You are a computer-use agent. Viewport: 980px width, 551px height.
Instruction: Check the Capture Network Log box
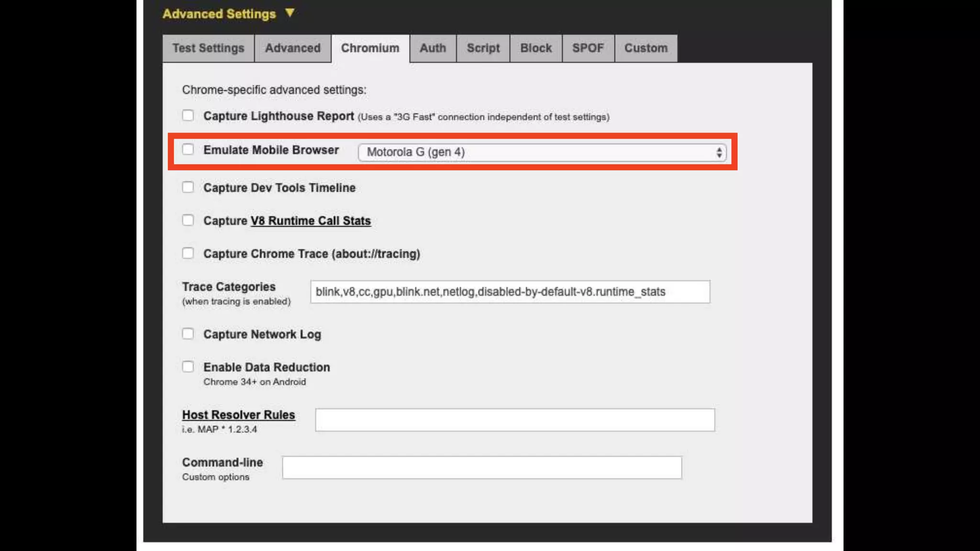pyautogui.click(x=188, y=333)
